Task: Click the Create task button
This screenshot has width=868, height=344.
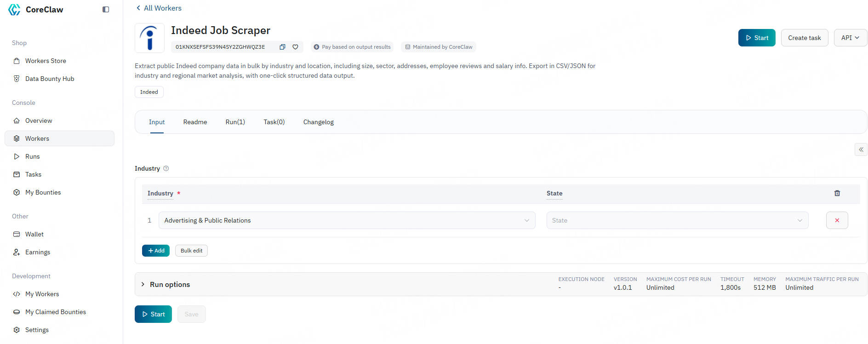Action: pyautogui.click(x=805, y=38)
